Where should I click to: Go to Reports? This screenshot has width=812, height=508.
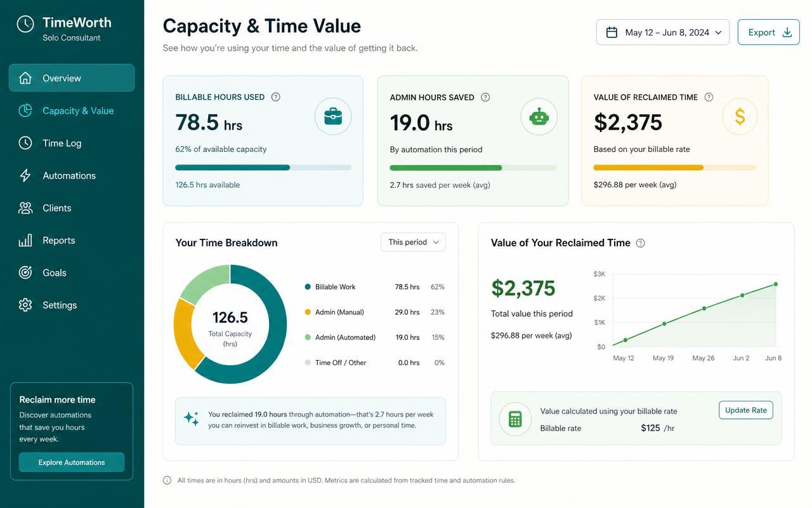[x=72, y=240]
